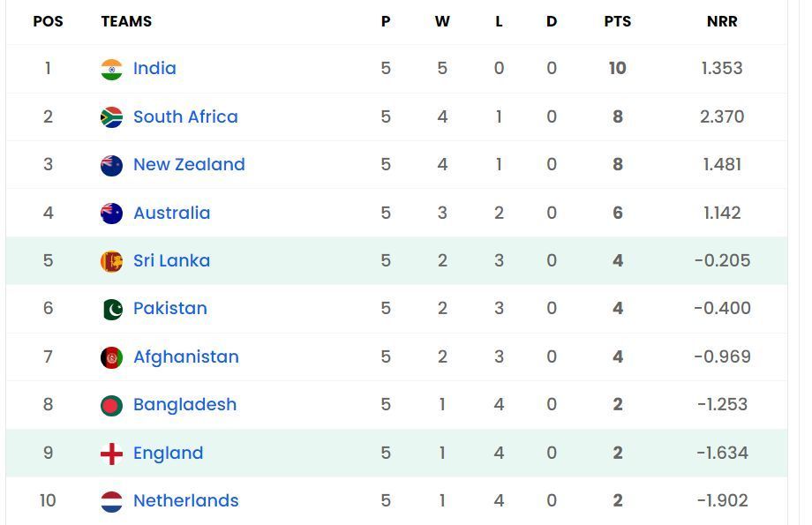Screen dimensions: 812x525
Task: Sort table by the PTS column header
Action: click(x=618, y=21)
